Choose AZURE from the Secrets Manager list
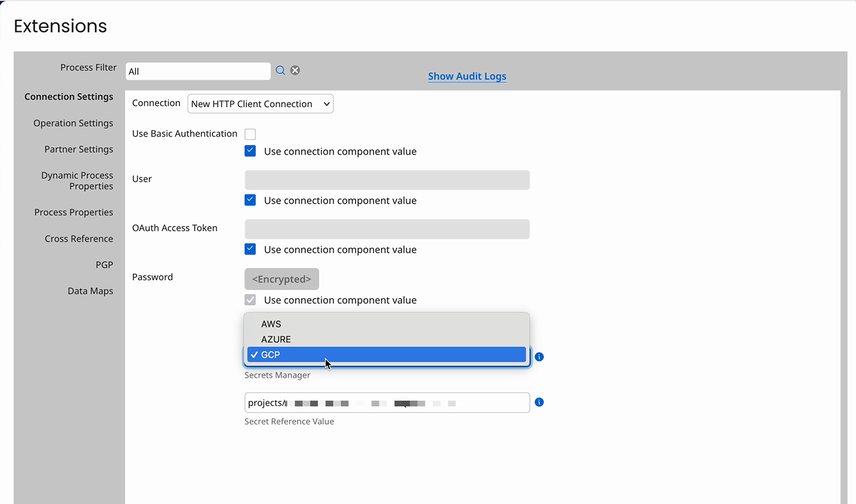856x504 pixels. tap(386, 339)
